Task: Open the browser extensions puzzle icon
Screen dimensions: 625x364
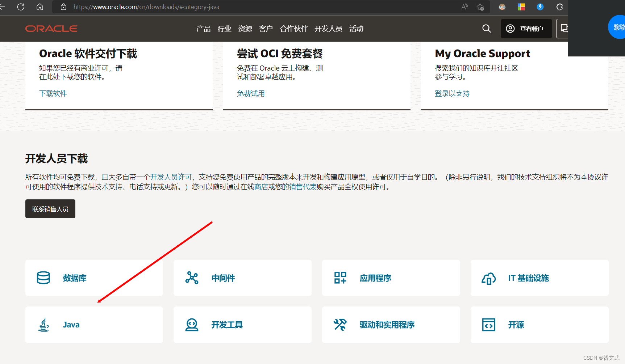Action: [559, 7]
